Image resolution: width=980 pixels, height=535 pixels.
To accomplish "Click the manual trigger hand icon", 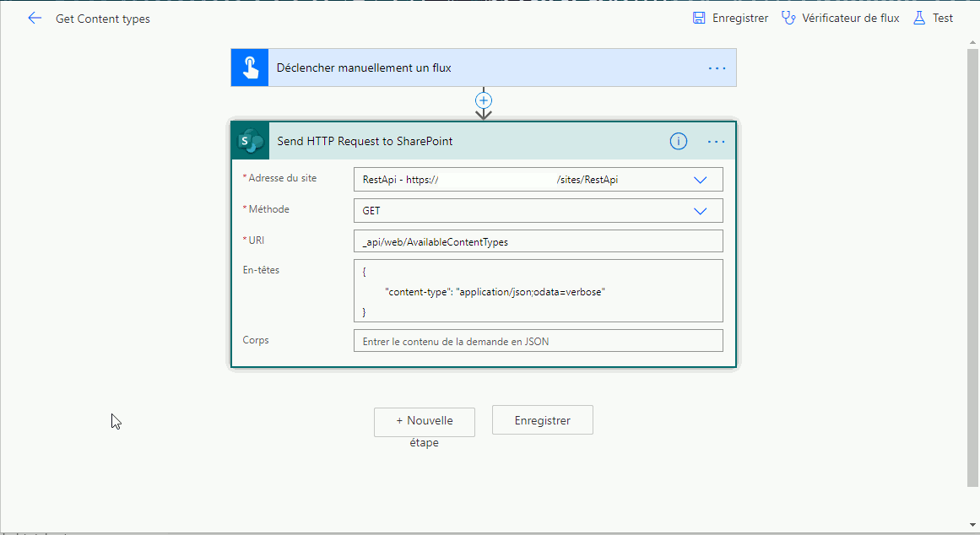I will pos(250,68).
